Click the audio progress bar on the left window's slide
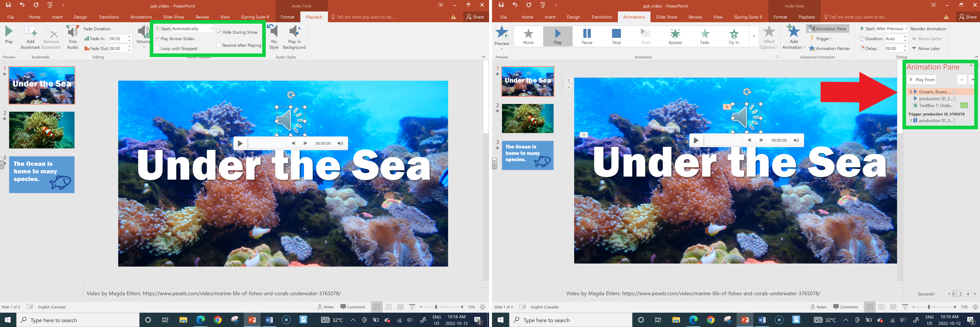This screenshot has height=327, width=980. [x=267, y=144]
